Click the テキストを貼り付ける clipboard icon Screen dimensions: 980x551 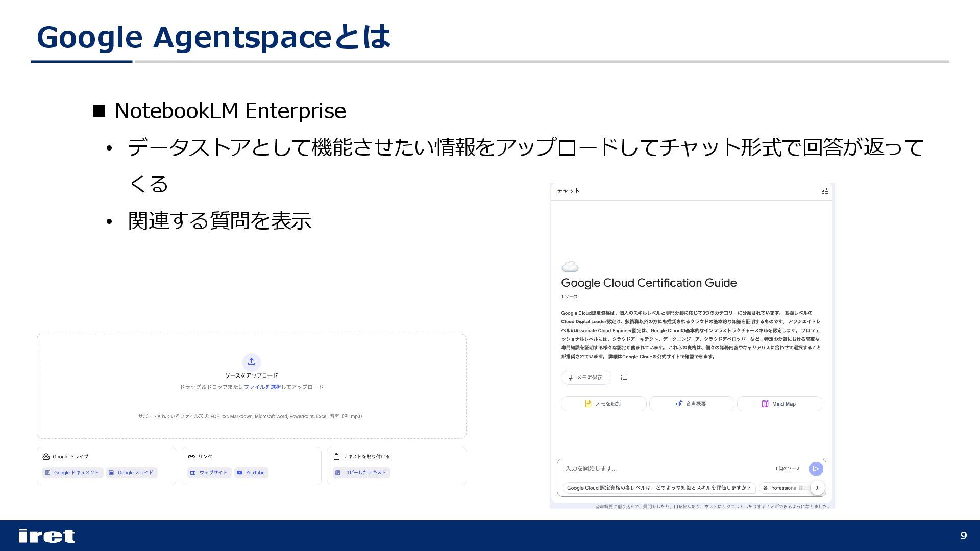tap(336, 457)
